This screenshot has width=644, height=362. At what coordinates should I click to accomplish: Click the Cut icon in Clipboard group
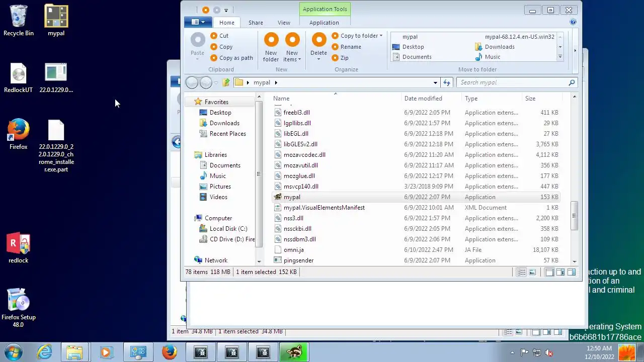pos(214,36)
